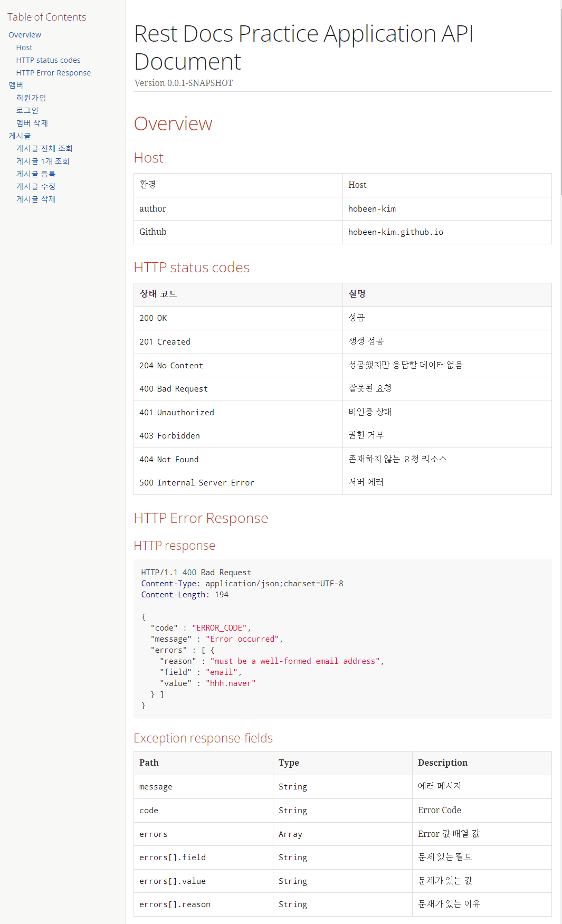
Task: Click the Exception response-fields heading
Action: click(x=203, y=738)
